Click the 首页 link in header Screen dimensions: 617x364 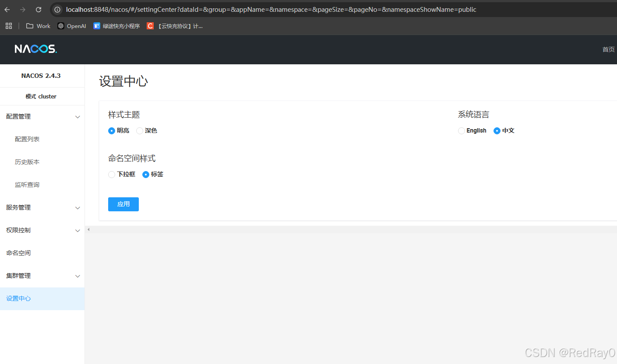coord(609,49)
